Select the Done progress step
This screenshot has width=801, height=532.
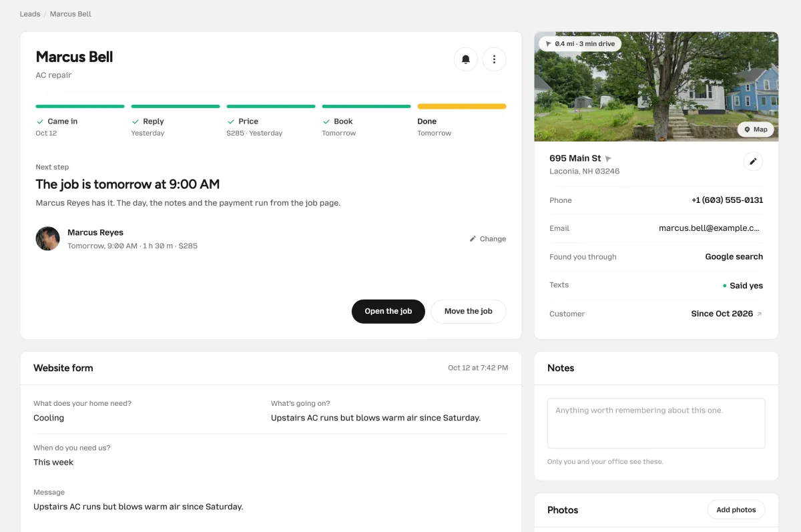click(462, 121)
